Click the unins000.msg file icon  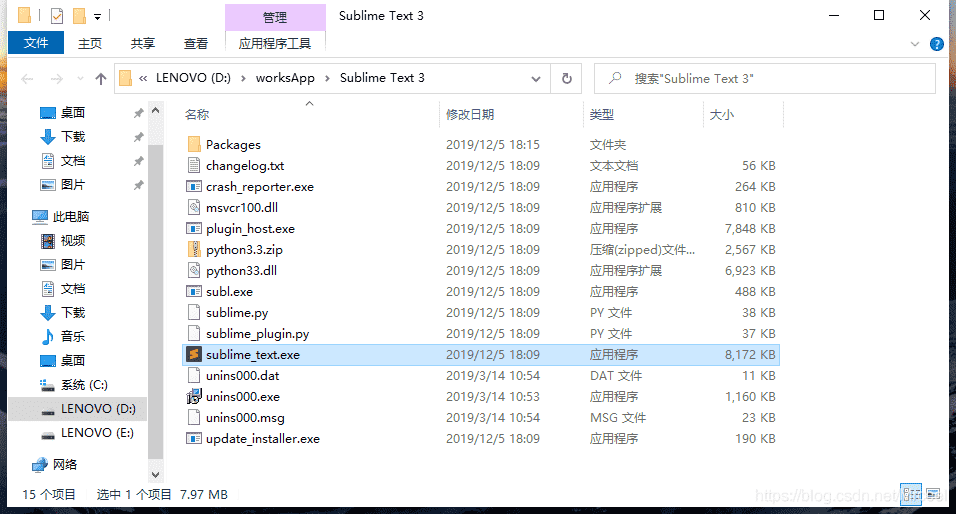pos(194,418)
